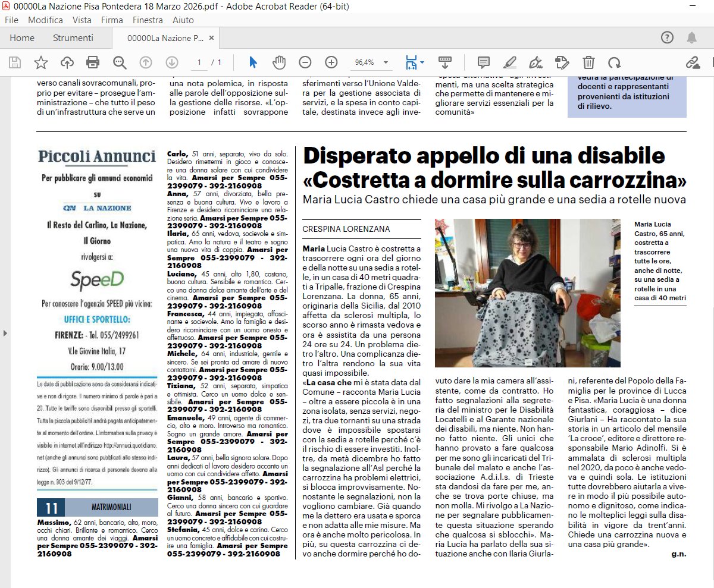714x588 pixels.
Task: Open the Fill & Sign pen tool
Action: (535, 62)
